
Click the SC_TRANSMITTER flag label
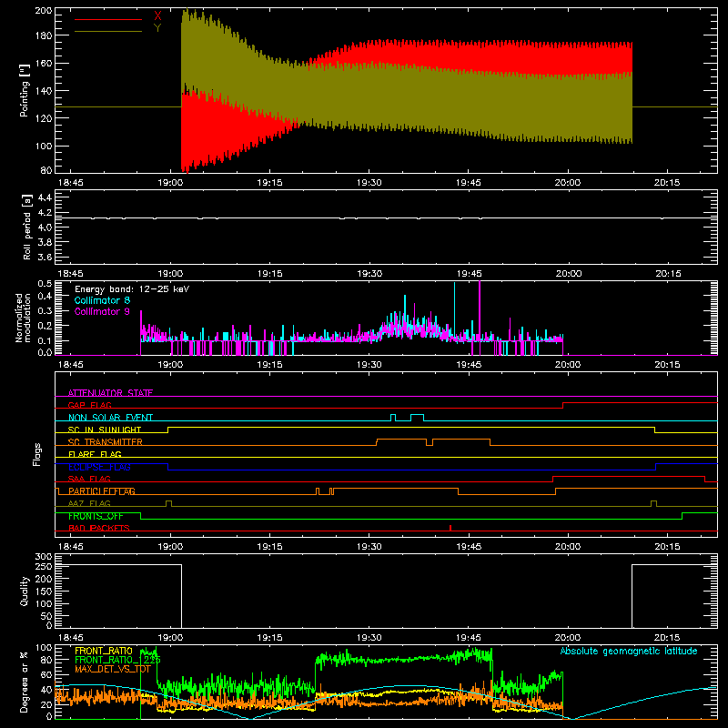coord(106,442)
